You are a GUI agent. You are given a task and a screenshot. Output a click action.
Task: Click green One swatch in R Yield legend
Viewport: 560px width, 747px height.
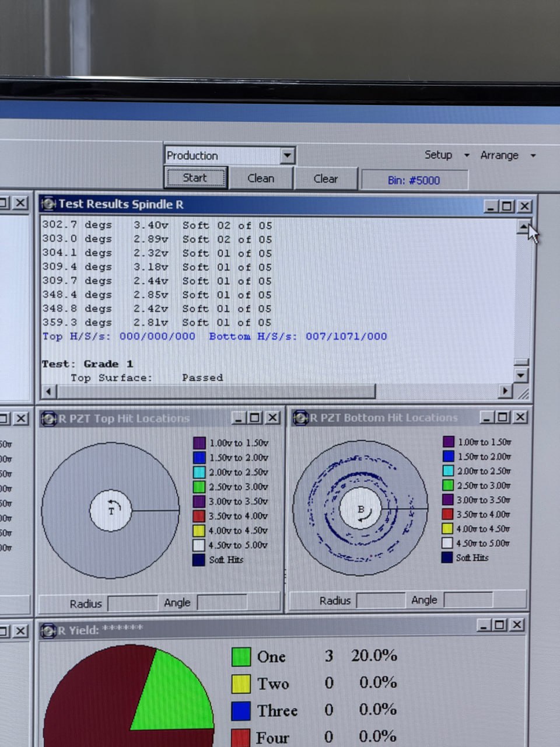(242, 657)
